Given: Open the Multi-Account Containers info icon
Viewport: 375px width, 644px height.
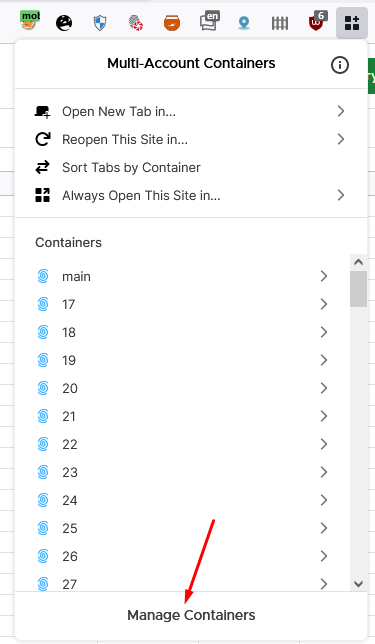Looking at the screenshot, I should coord(340,65).
